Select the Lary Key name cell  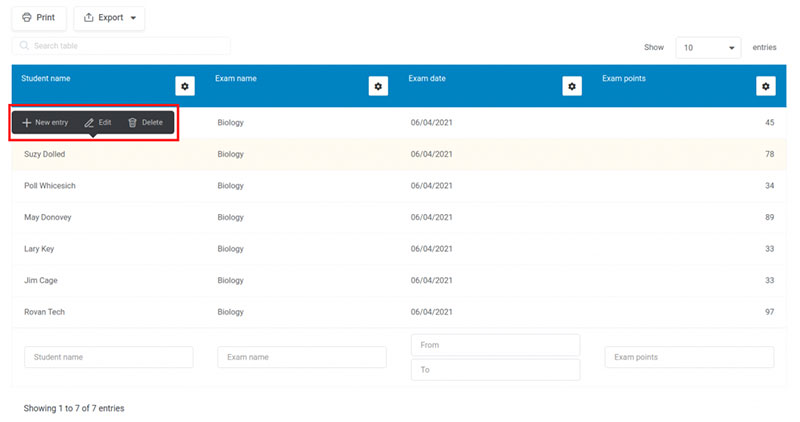pos(39,249)
